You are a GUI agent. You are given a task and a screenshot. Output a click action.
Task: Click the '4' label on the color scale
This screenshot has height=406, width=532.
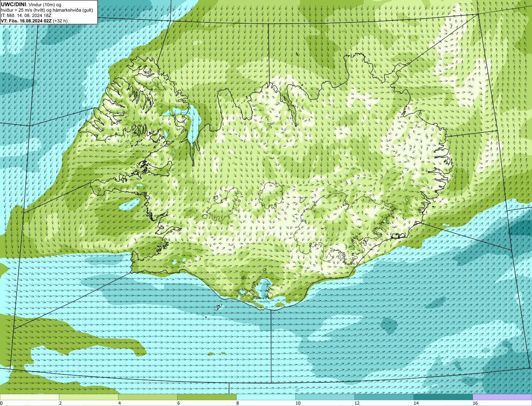[119, 403]
